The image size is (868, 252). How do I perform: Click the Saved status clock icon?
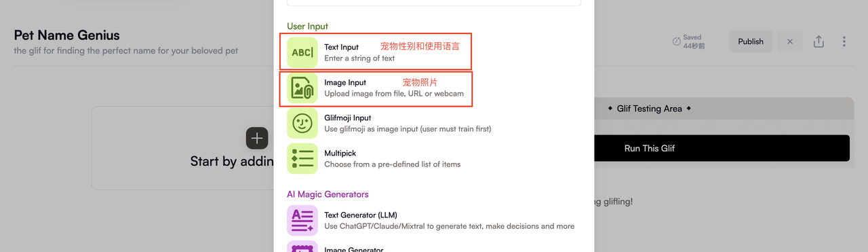pyautogui.click(x=676, y=41)
